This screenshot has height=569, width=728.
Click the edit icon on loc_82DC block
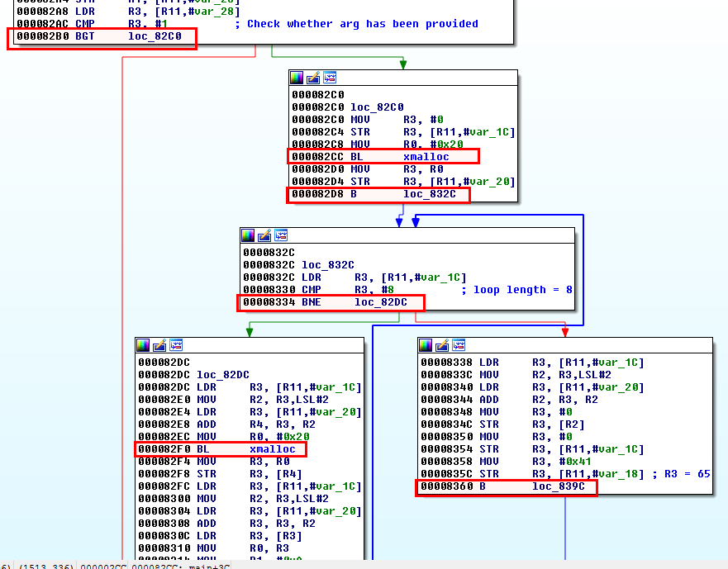point(159,345)
